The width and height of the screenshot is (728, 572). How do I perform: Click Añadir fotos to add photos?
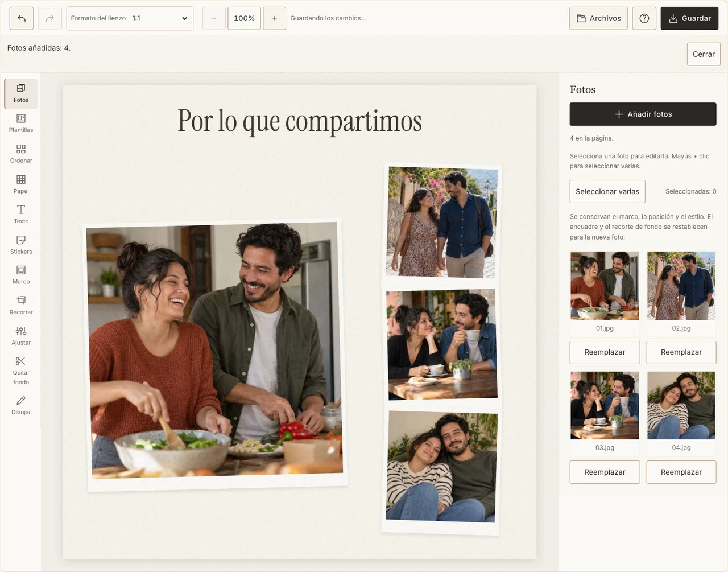(643, 114)
